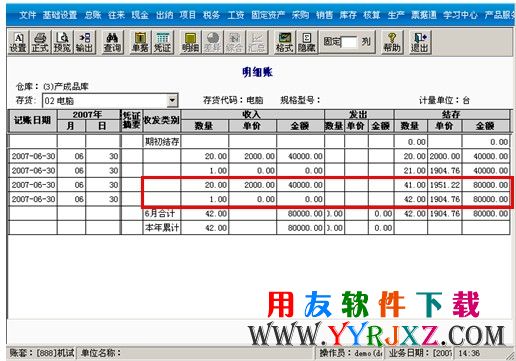516x361 pixels.
Task: Open the 生产 menu
Action: (x=396, y=15)
